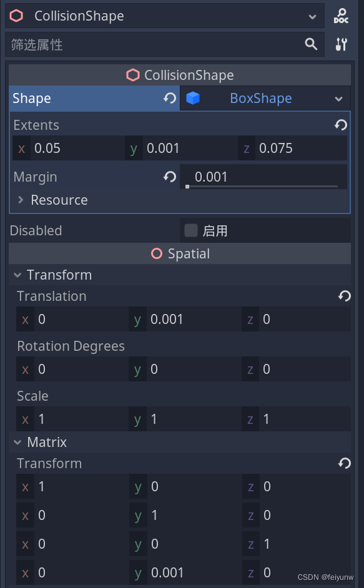Screen dimensions: 364x588
Task: Revert the Matrix Transform to default
Action: click(343, 463)
